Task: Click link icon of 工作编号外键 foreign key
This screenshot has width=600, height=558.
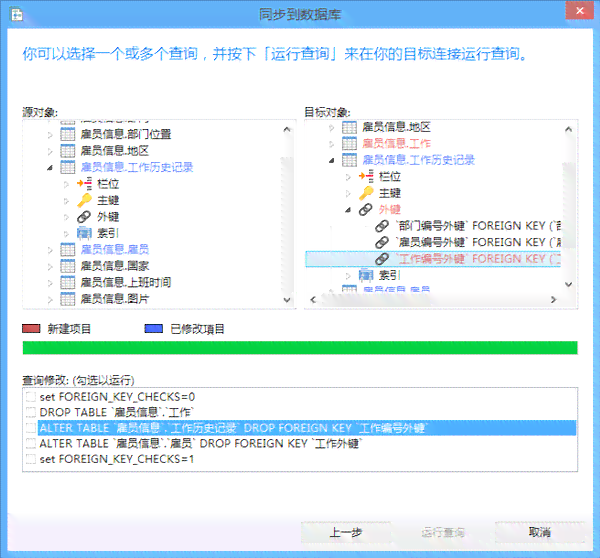Action: click(382, 259)
